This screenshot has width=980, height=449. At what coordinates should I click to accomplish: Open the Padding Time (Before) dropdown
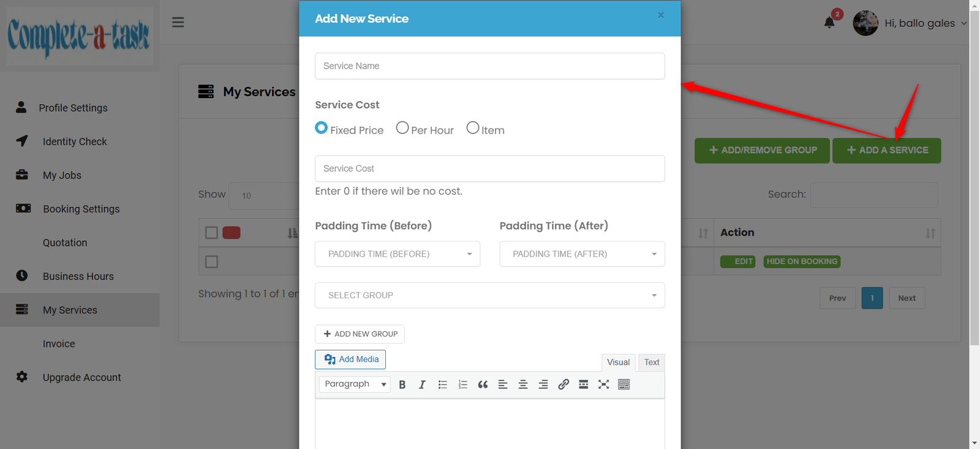397,254
